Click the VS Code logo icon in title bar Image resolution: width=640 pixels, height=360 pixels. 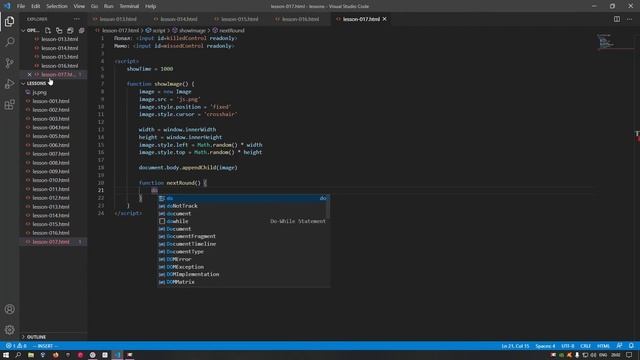(x=7, y=6)
